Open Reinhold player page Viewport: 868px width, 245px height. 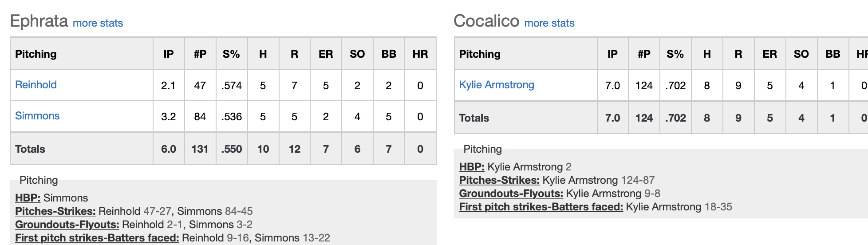(x=36, y=85)
